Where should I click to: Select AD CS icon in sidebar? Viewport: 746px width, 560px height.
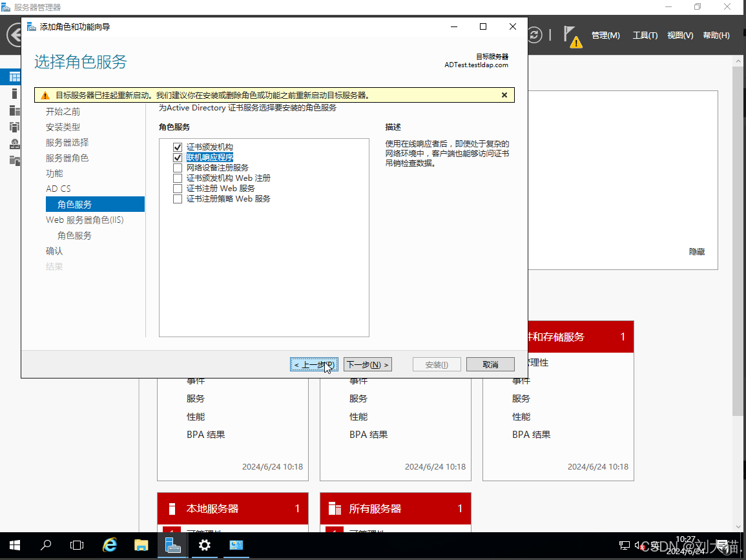point(15,127)
